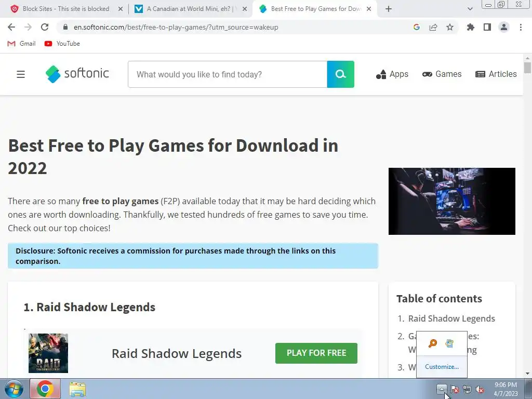Open the Extensions puzzle icon

pos(471,27)
